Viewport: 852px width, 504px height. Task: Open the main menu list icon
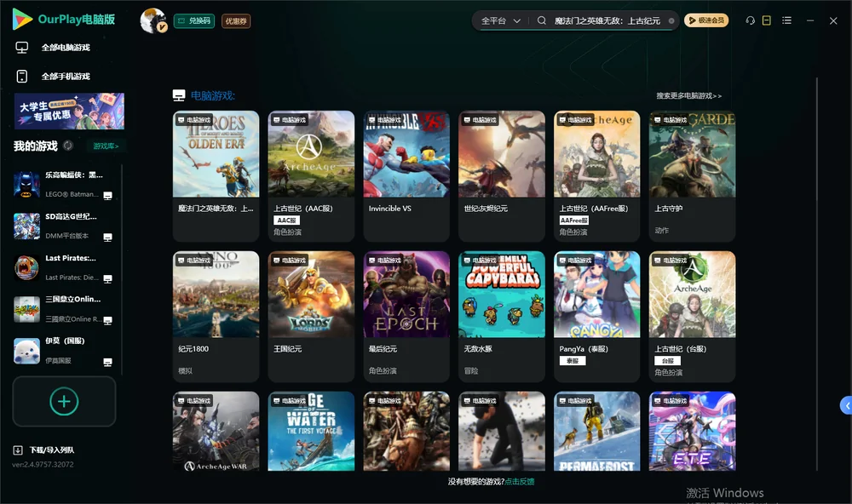(786, 20)
